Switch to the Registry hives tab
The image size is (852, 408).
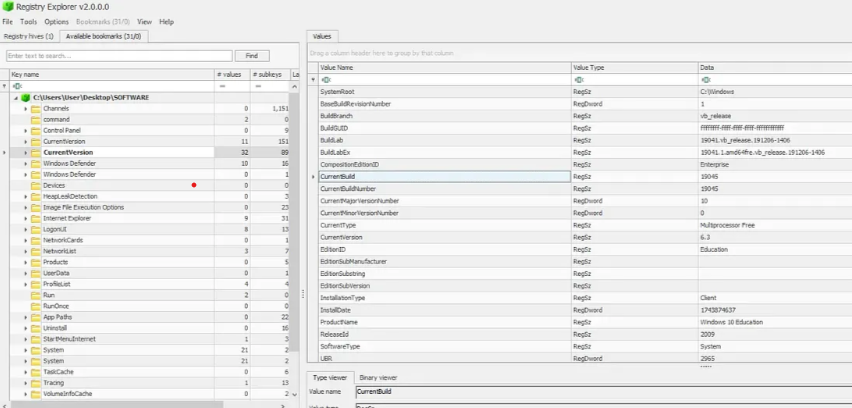[30, 36]
